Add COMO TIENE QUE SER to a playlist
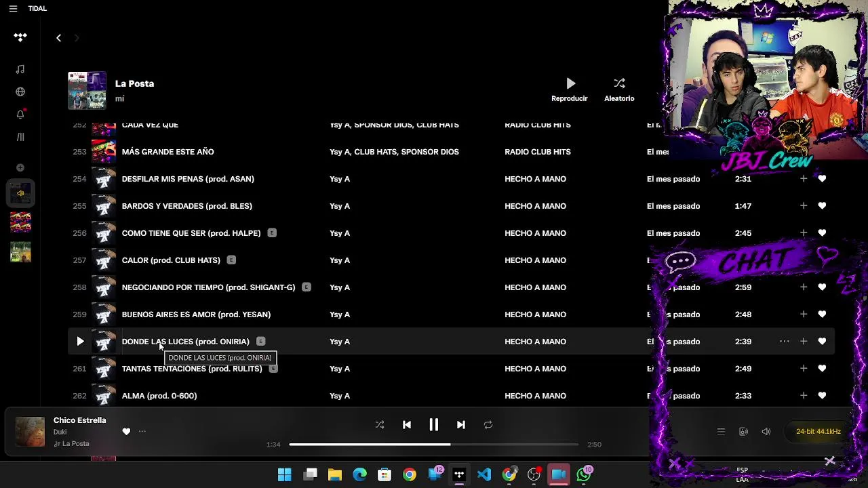 tap(804, 233)
